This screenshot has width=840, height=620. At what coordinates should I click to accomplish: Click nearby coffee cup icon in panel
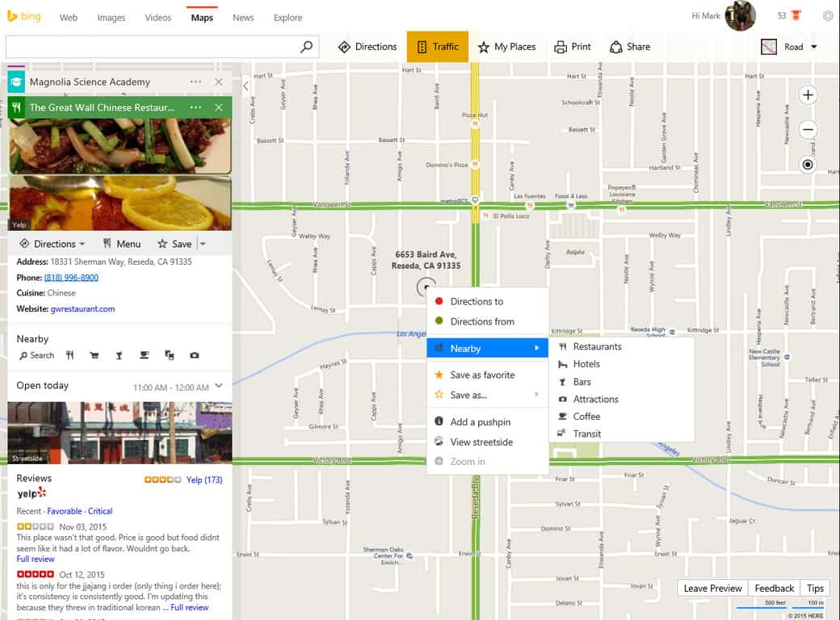tap(144, 355)
